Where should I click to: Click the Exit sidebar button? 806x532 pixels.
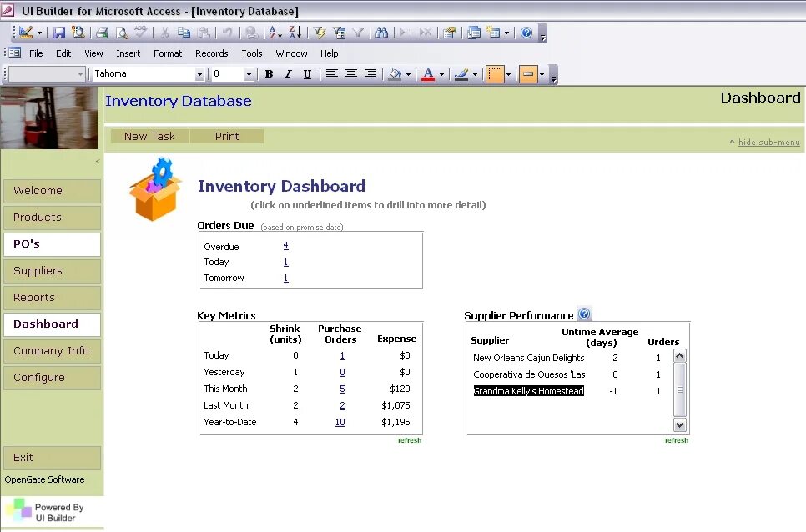(52, 458)
